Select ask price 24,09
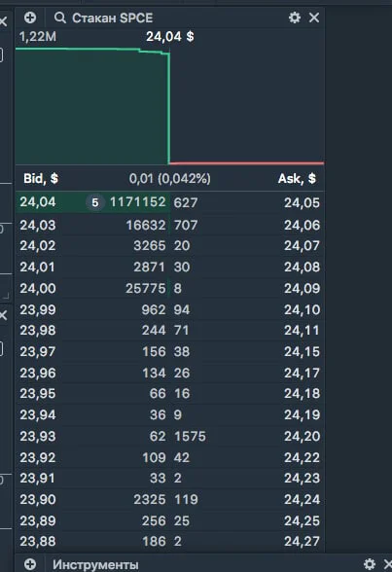Image resolution: width=392 pixels, height=572 pixels. click(x=302, y=289)
